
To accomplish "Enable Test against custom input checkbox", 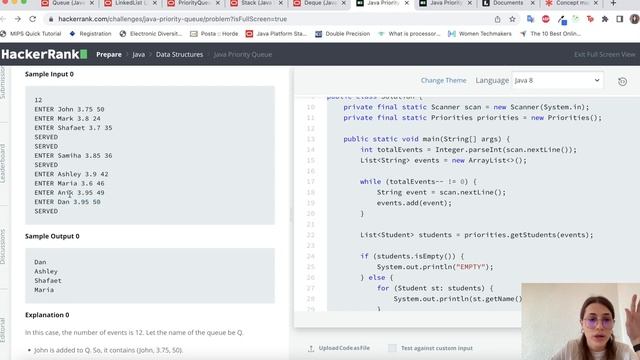I will pyautogui.click(x=392, y=348).
